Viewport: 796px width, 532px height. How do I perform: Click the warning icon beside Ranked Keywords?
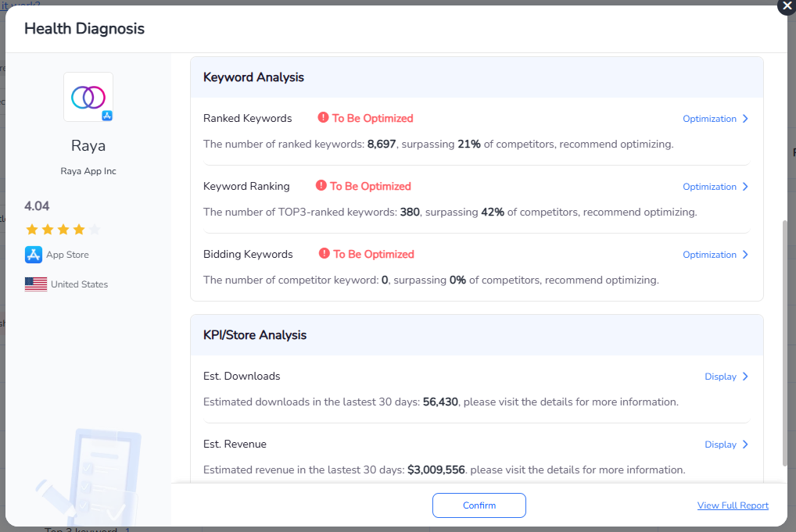[323, 118]
